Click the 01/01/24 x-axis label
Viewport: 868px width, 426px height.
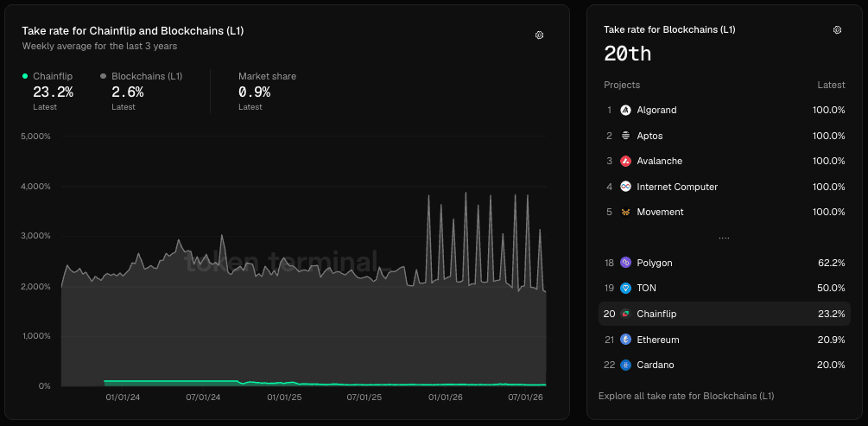122,397
